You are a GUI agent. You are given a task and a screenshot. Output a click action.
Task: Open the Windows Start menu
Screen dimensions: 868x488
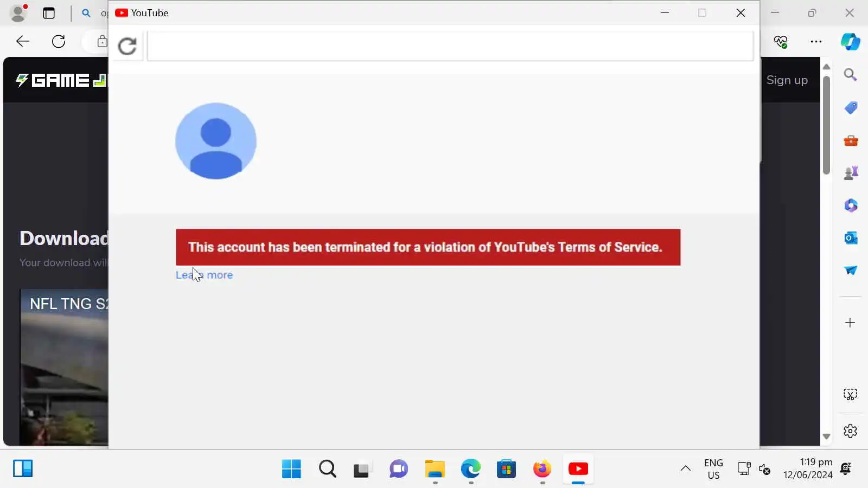[291, 468]
